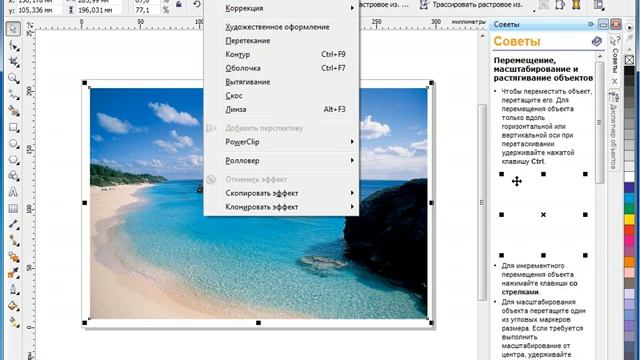Select the Fill bucket tool
The height and width of the screenshot is (360, 640).
coord(13,306)
